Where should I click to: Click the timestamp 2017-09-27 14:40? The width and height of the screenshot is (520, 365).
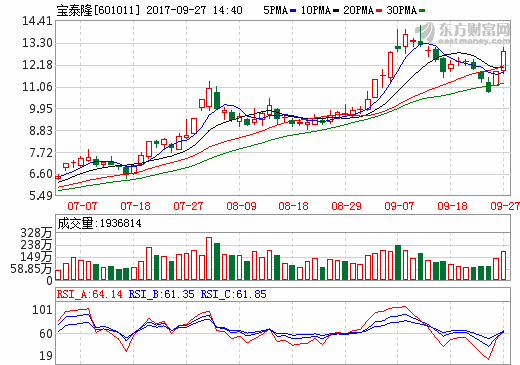(x=194, y=10)
